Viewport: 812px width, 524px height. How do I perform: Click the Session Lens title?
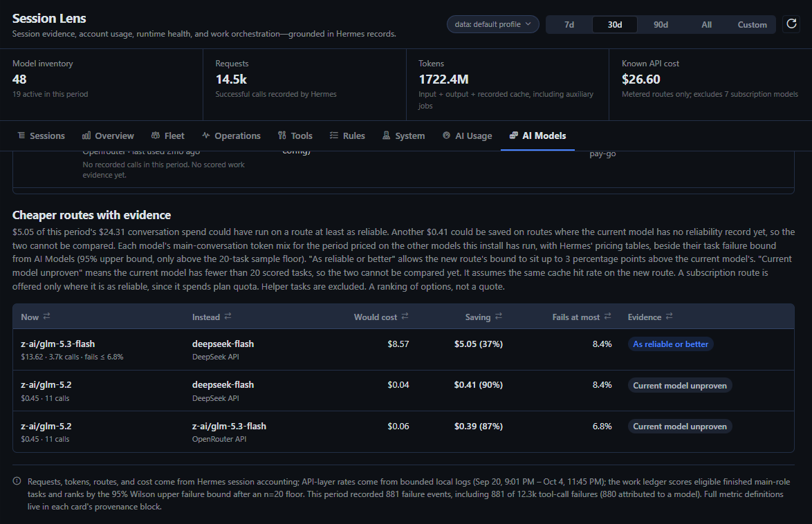click(49, 18)
